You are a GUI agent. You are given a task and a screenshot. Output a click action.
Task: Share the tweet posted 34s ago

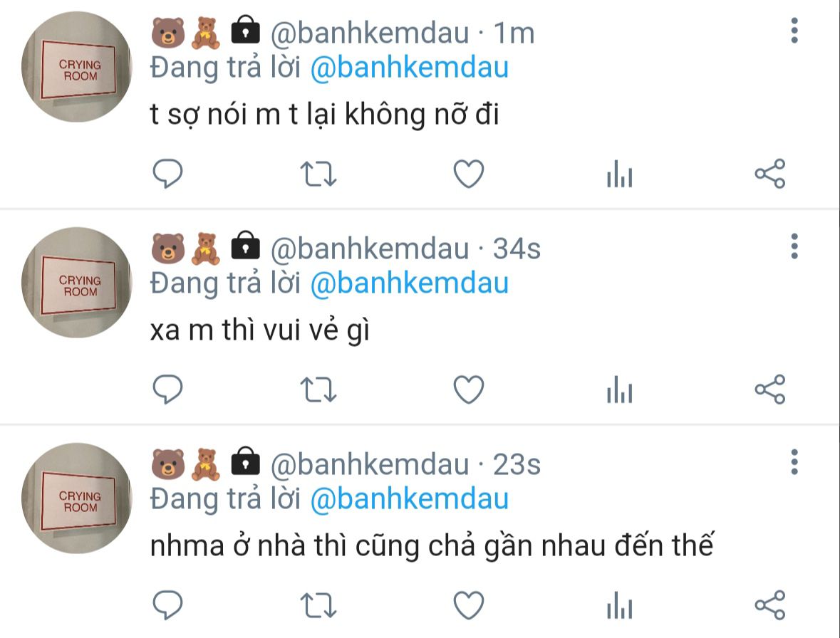(x=769, y=389)
